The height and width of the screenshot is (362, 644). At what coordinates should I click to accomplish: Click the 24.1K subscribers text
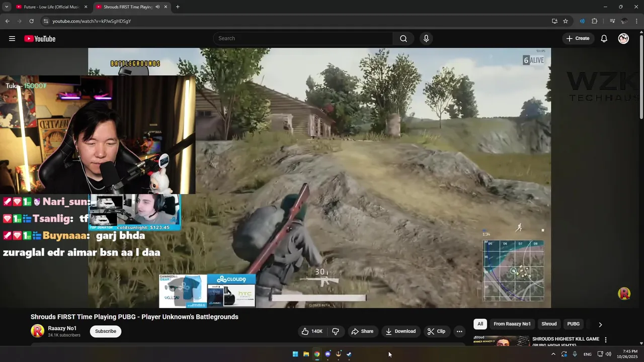(x=64, y=335)
